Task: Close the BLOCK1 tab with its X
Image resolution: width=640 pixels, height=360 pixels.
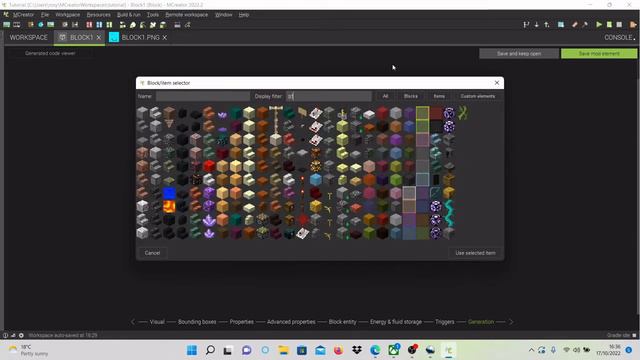Action: point(99,37)
